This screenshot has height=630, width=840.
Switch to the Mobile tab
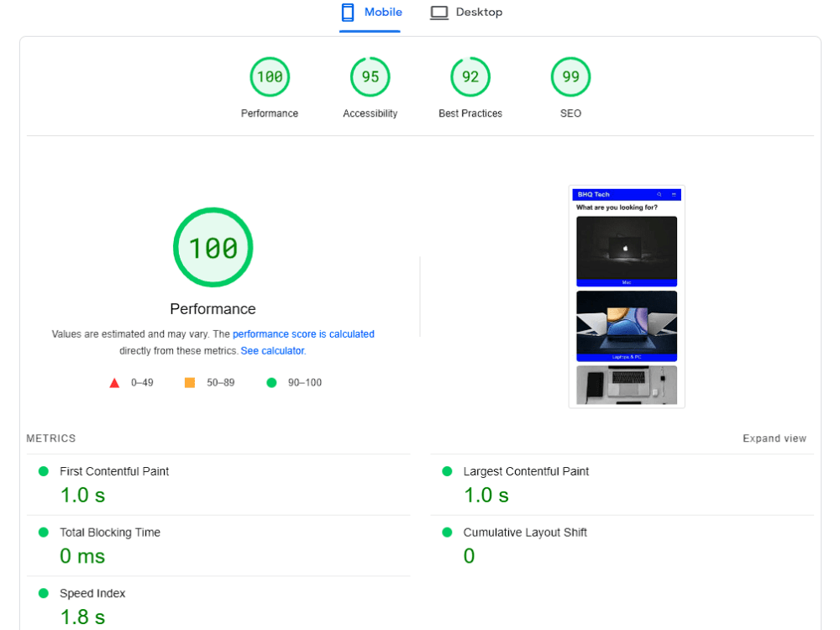tap(370, 13)
